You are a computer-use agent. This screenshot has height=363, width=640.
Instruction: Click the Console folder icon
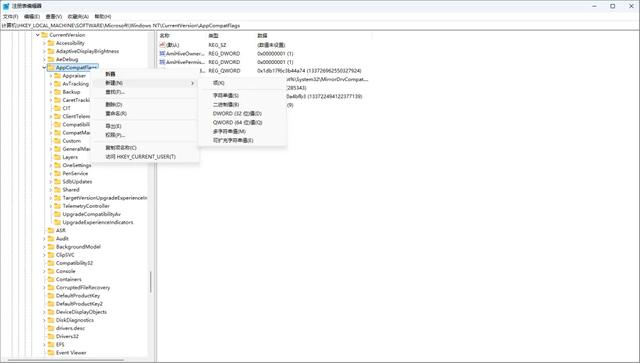51,271
